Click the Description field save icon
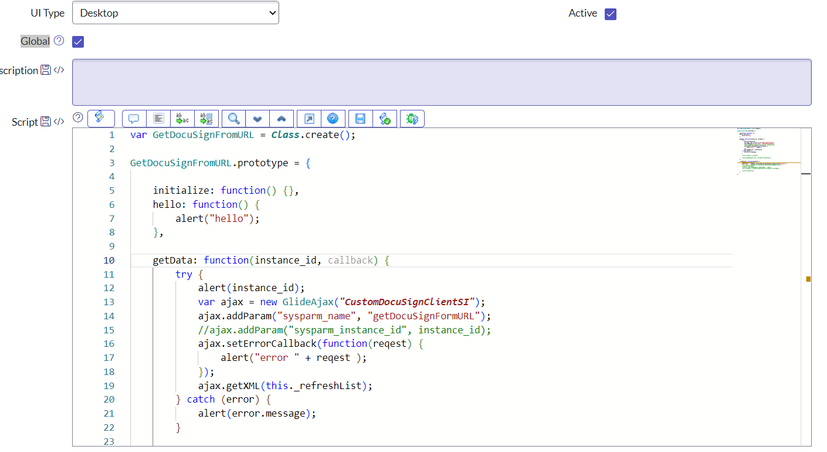The height and width of the screenshot is (452, 827). pyautogui.click(x=46, y=70)
